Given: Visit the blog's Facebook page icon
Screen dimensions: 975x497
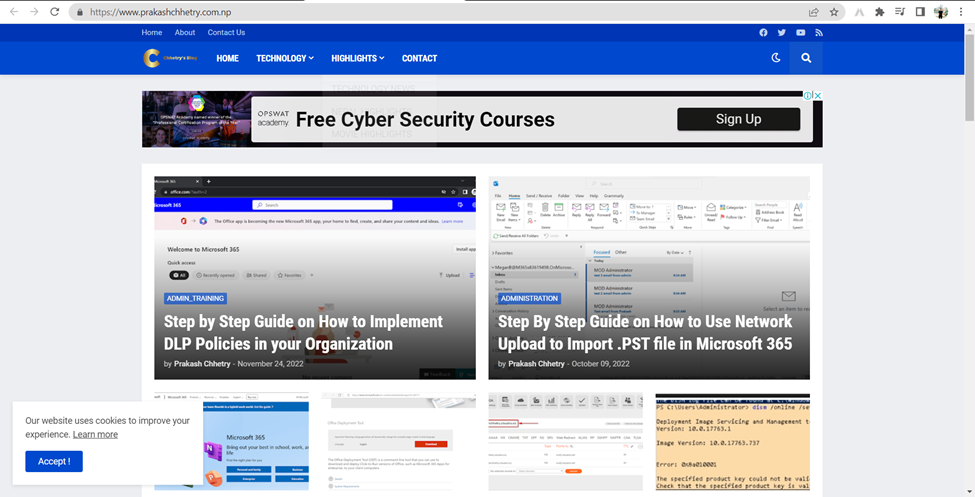Looking at the screenshot, I should coord(763,32).
